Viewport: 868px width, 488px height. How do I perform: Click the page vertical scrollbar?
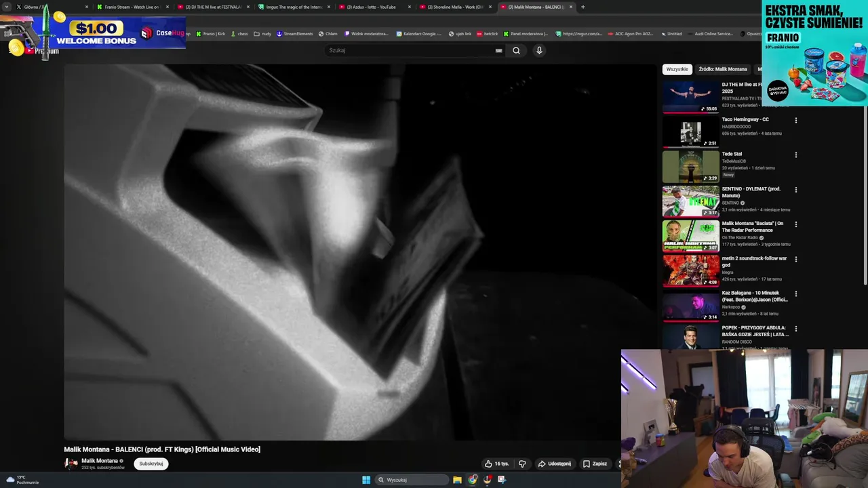point(865,195)
